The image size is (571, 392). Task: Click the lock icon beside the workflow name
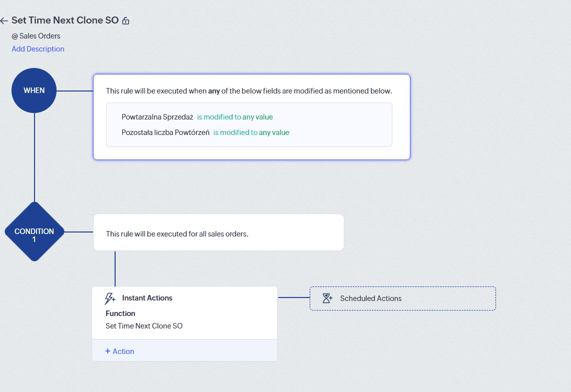(x=125, y=20)
